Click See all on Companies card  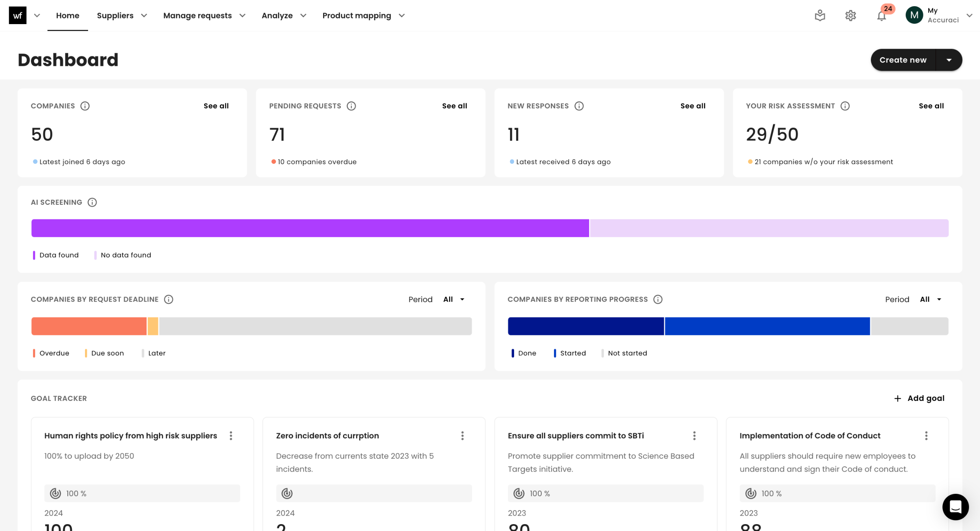216,106
